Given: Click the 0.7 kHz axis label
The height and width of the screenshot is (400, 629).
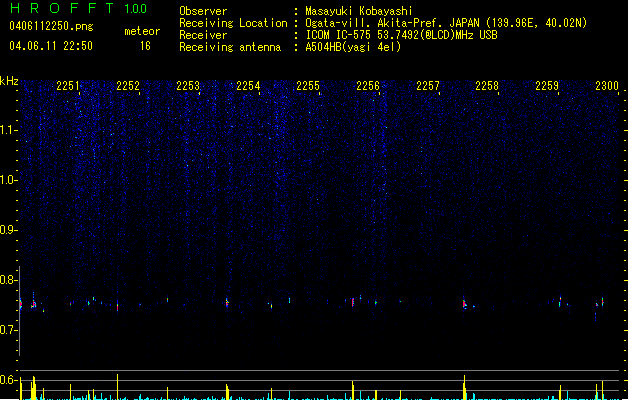Looking at the screenshot, I should pyautogui.click(x=8, y=330).
